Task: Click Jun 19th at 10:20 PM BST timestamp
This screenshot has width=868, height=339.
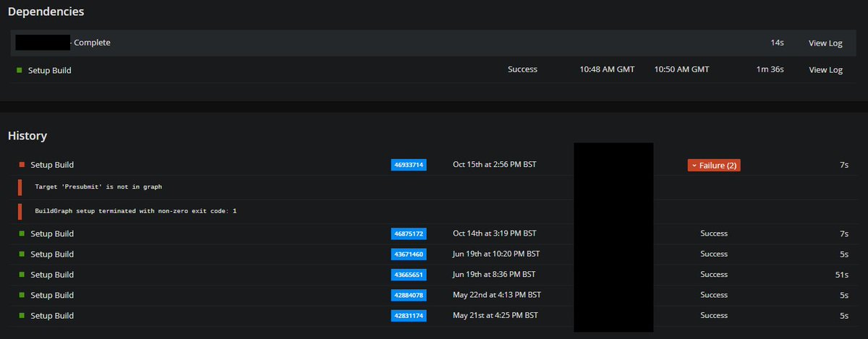Action: click(x=496, y=254)
